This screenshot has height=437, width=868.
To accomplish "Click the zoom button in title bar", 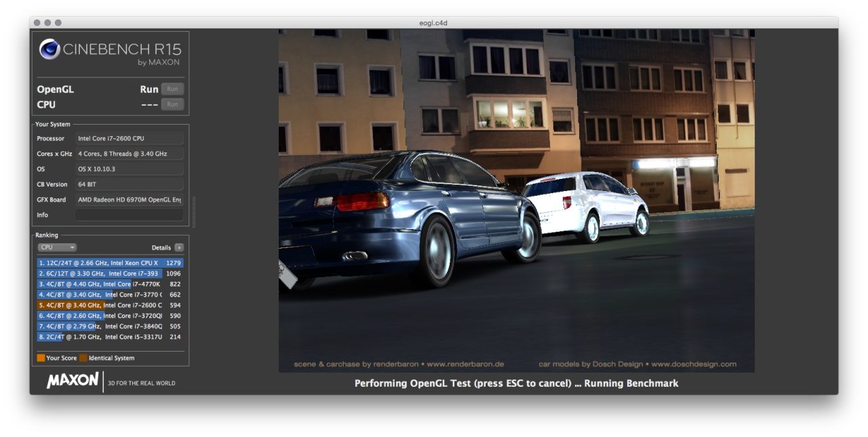I will [58, 22].
